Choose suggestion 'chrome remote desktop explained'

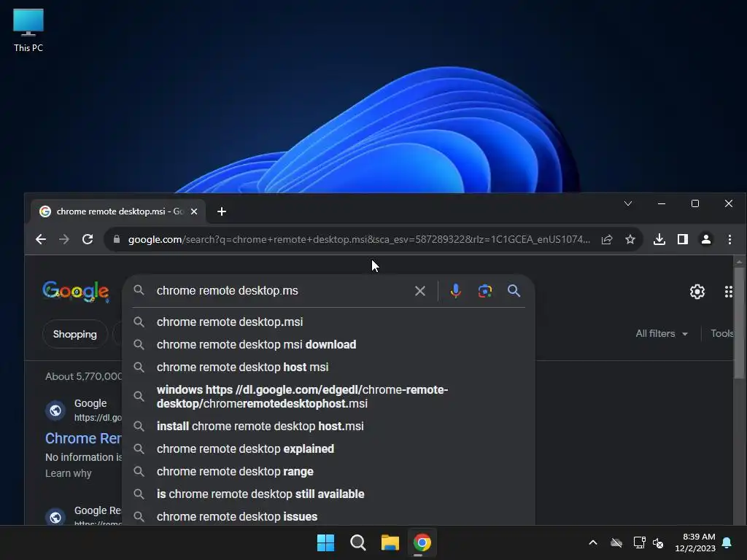329,449
